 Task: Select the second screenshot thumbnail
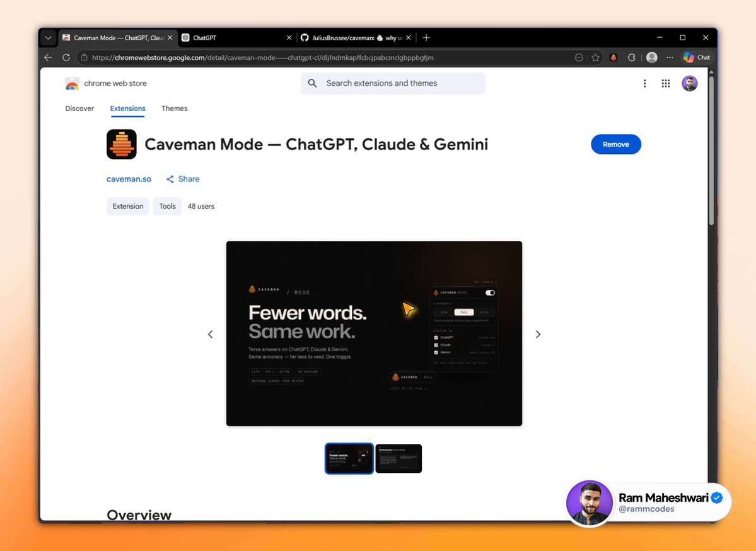(398, 458)
